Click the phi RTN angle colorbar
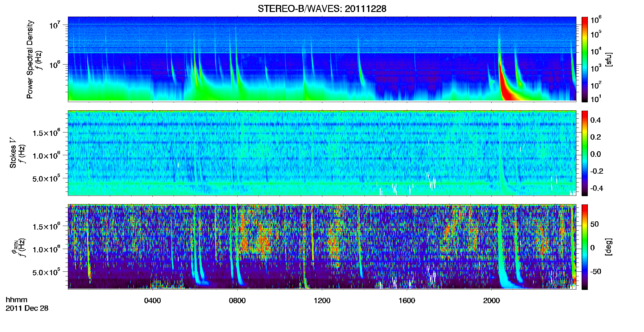Image resolution: width=644 pixels, height=332 pixels. click(x=585, y=247)
